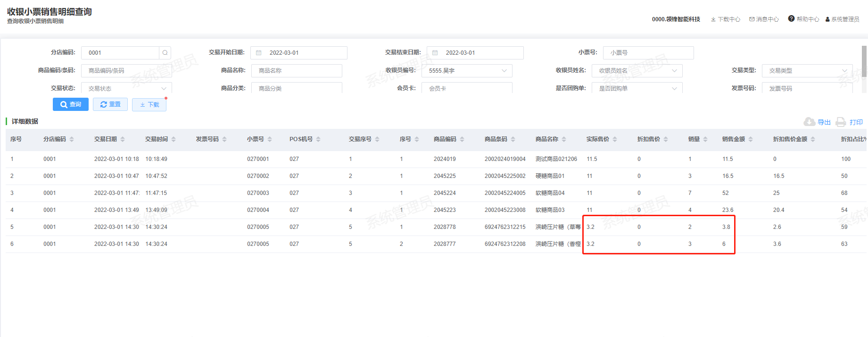The height and width of the screenshot is (337, 868).
Task: Sort table by 交易日期 column arrows
Action: [x=123, y=139]
